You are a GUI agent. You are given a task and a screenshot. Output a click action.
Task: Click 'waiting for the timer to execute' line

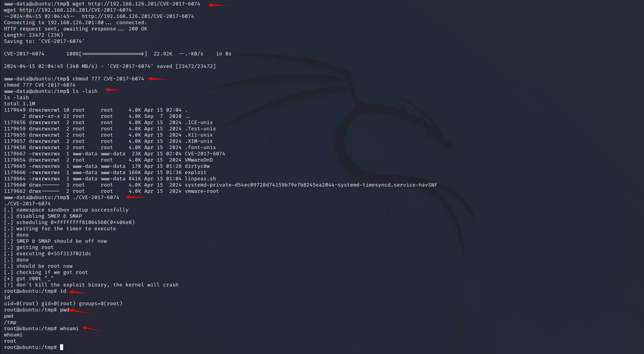(60, 229)
